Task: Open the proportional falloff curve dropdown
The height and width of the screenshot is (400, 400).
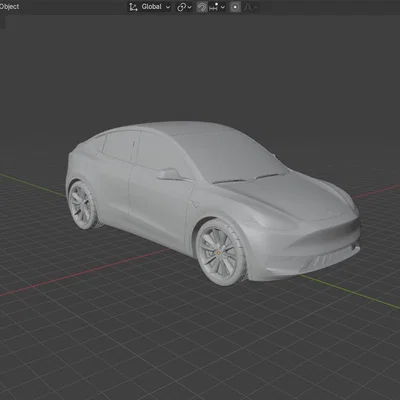Action: pyautogui.click(x=251, y=7)
